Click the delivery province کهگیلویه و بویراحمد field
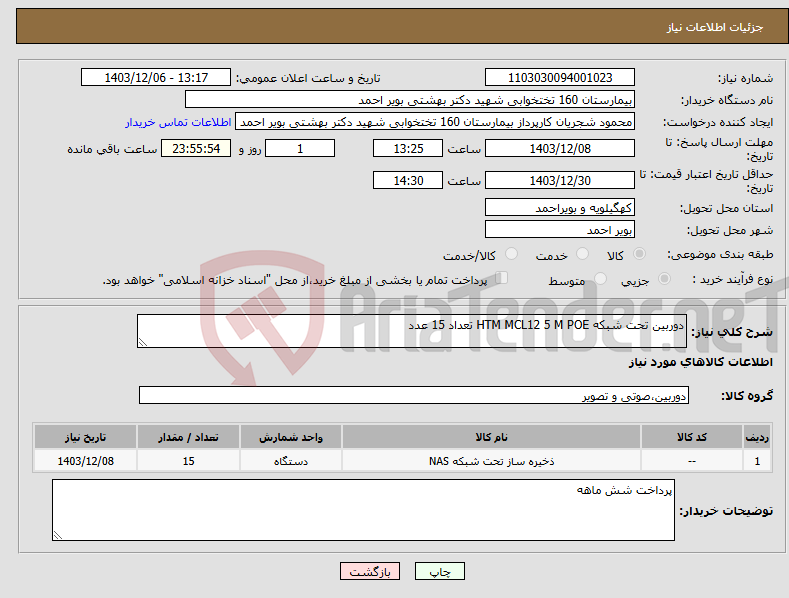The height and width of the screenshot is (598, 789). (x=560, y=207)
